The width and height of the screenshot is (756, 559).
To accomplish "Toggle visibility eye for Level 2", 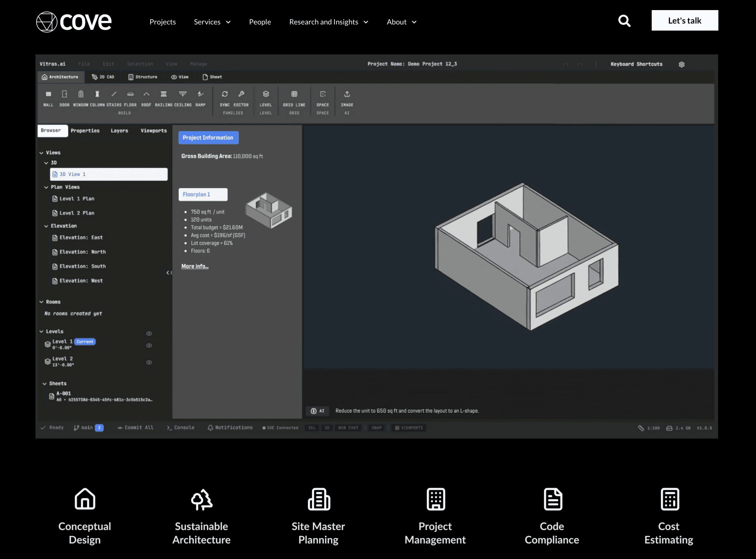I will point(149,362).
